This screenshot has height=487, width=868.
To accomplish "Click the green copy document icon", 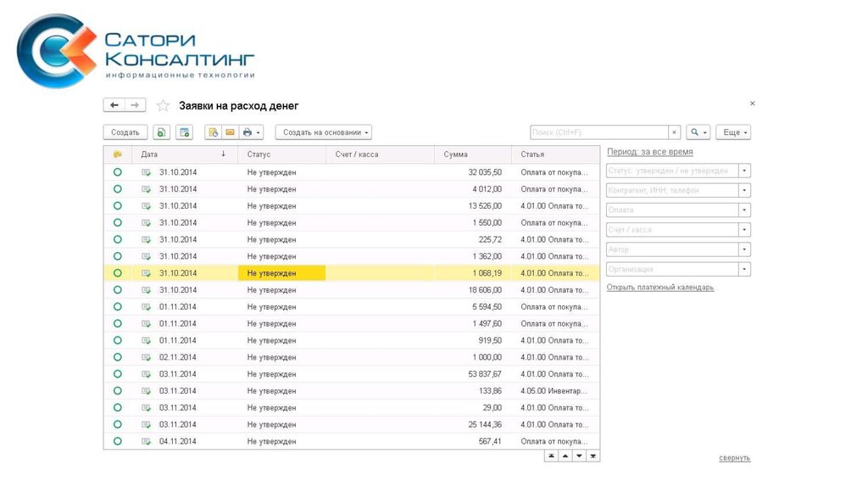I will 161,132.
